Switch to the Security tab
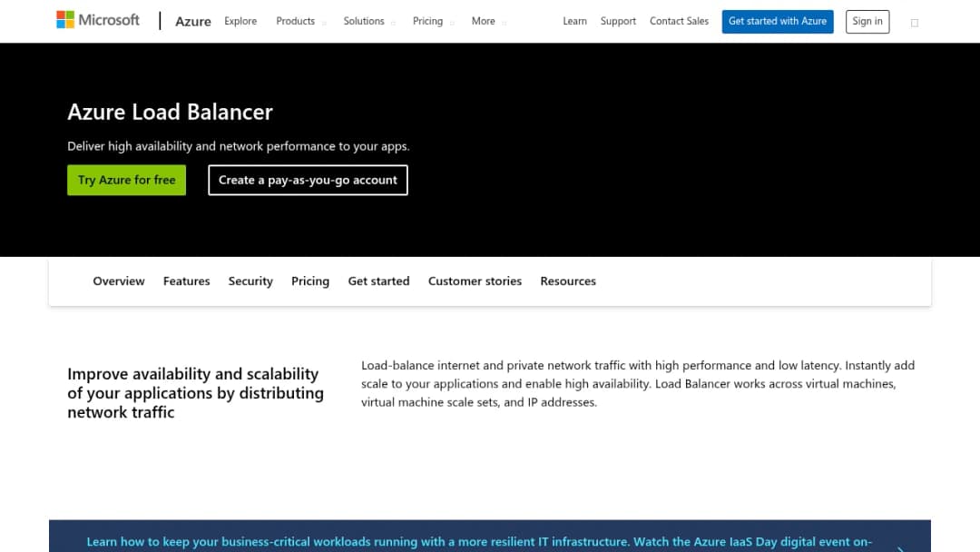980x552 pixels. pos(250,281)
